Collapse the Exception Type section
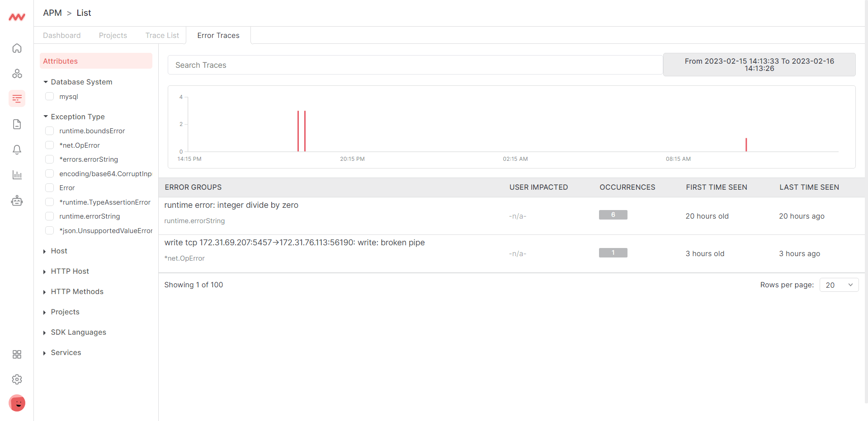 (74, 117)
